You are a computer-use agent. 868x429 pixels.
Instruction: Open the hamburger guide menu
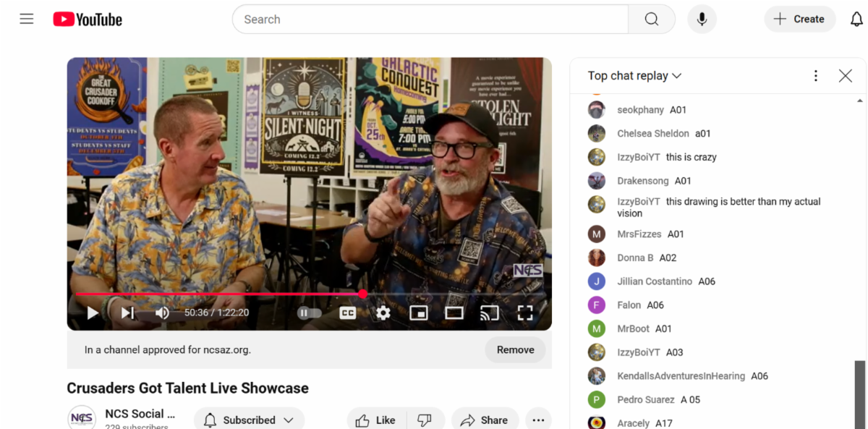(x=27, y=20)
